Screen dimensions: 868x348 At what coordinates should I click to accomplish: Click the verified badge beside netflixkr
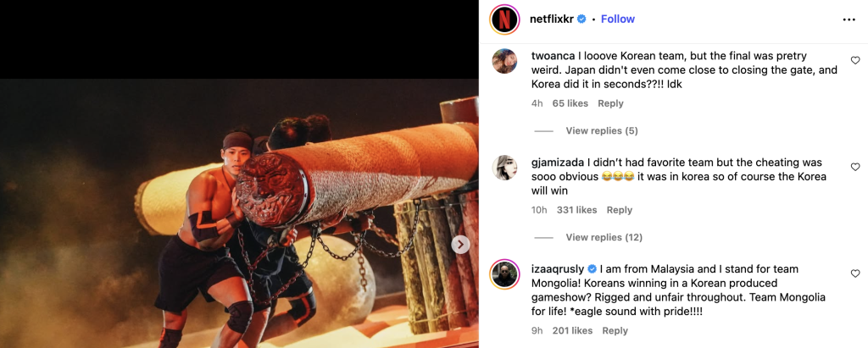[x=581, y=19]
